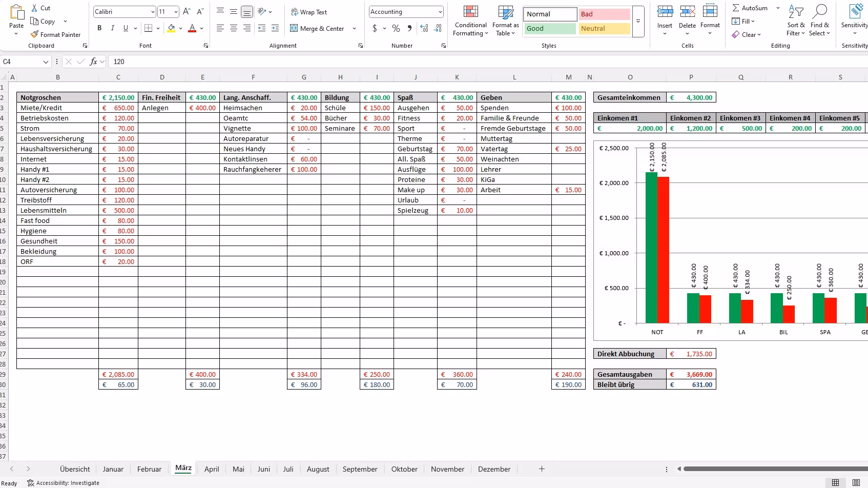The image size is (868, 488).
Task: Click the Sort & Filter icon
Action: coord(796,12)
